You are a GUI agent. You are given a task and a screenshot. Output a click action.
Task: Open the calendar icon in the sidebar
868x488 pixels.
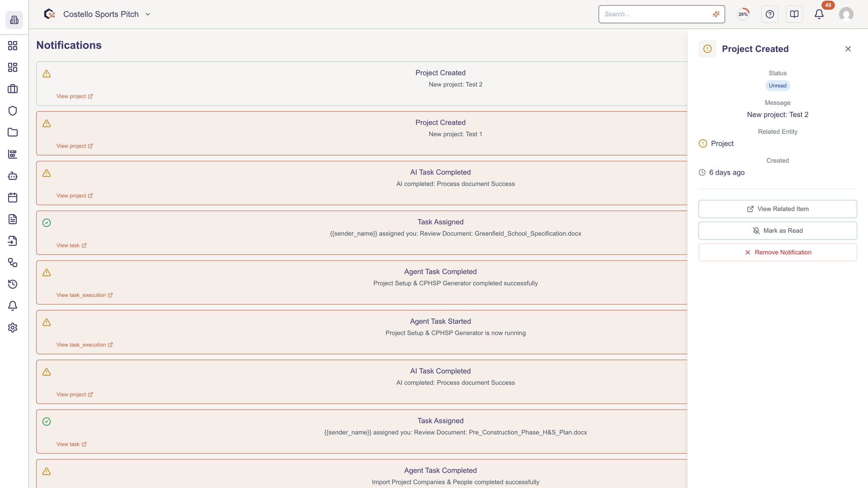point(13,198)
